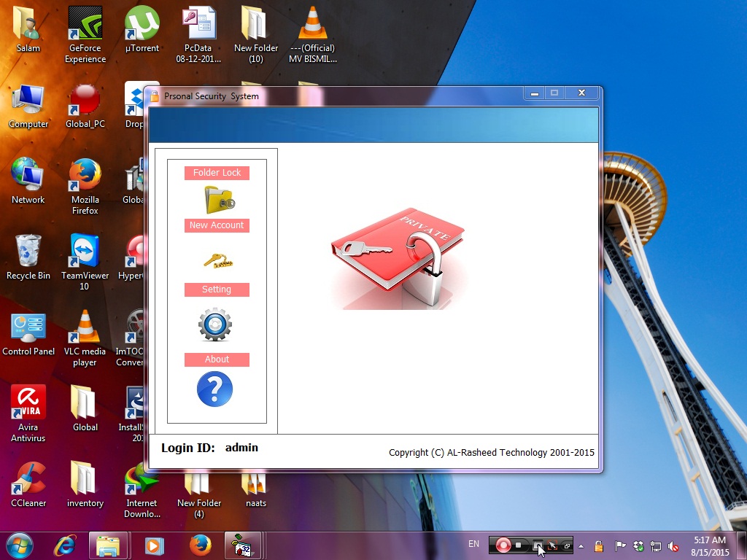747x560 pixels.
Task: Open Windows Explorer from the taskbar
Action: tap(108, 545)
